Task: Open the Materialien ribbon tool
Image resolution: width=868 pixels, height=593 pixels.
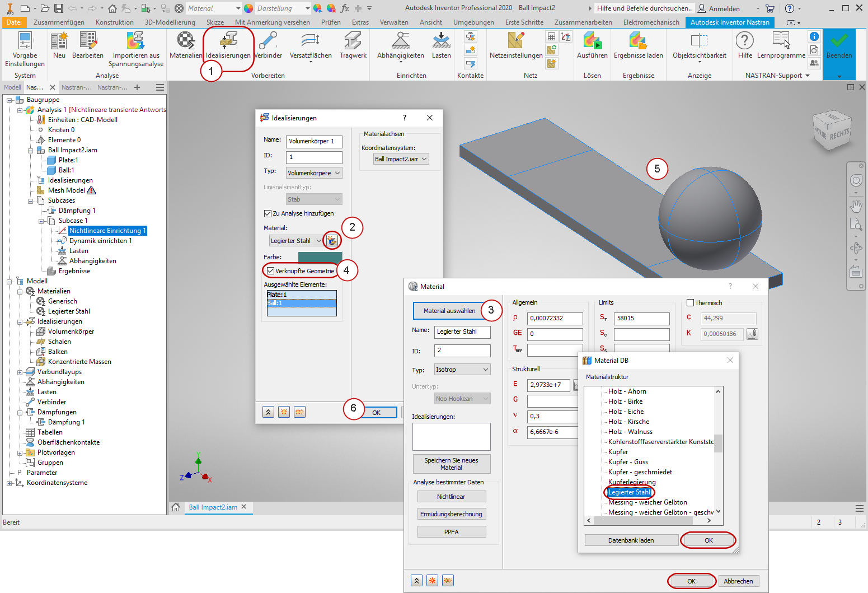Action: click(x=186, y=45)
